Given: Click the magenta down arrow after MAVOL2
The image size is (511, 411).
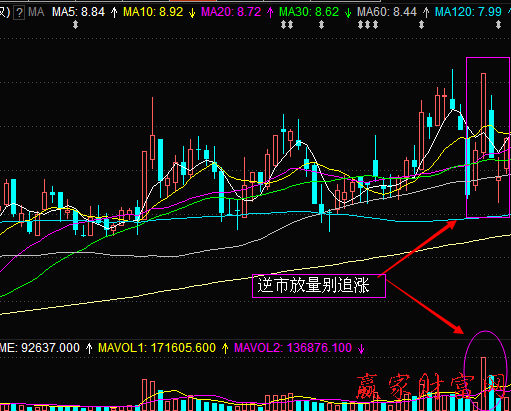Looking at the screenshot, I should pyautogui.click(x=361, y=349).
